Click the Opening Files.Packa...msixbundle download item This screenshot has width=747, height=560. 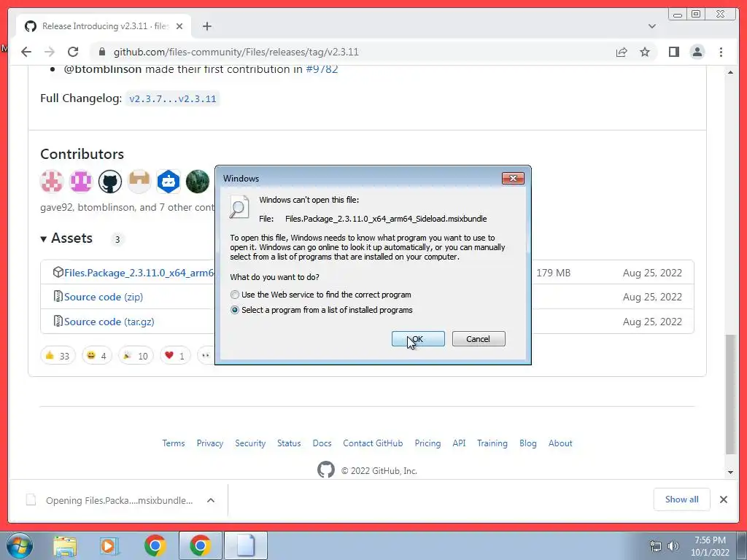119,500
